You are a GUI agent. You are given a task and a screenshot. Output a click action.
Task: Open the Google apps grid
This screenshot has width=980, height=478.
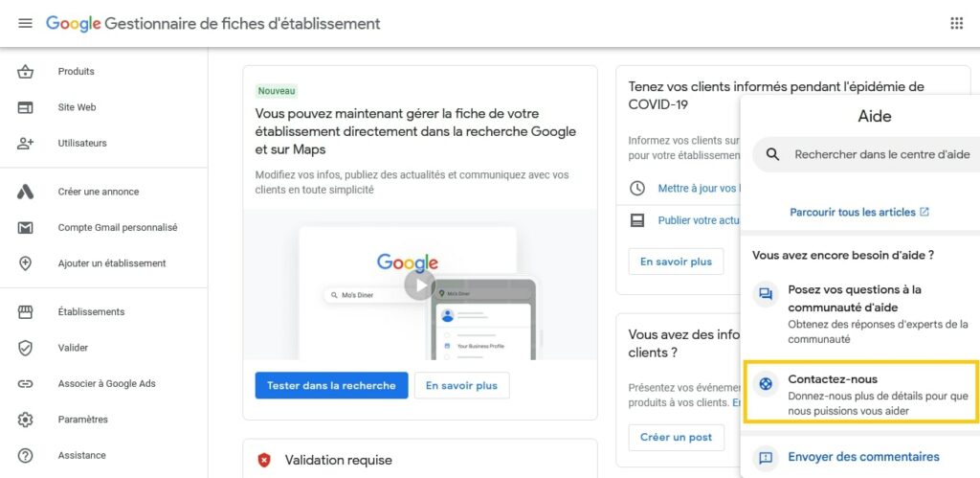pyautogui.click(x=956, y=24)
